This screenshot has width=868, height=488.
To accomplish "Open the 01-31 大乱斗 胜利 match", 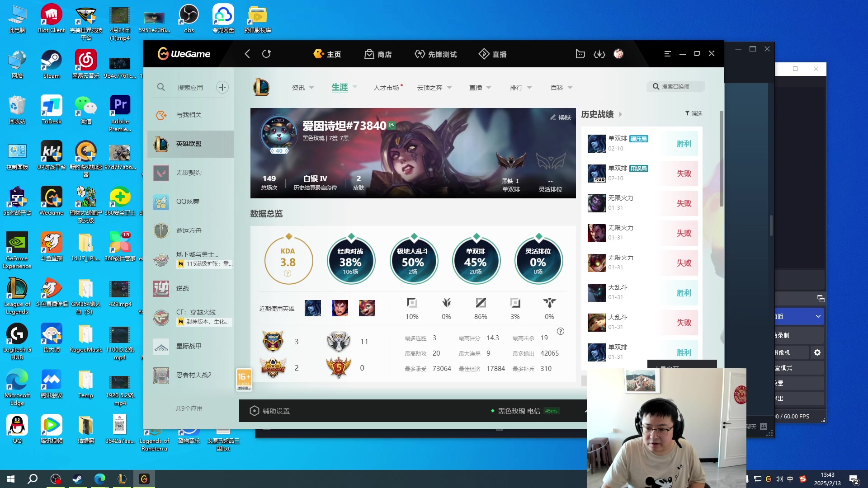I will pyautogui.click(x=642, y=293).
